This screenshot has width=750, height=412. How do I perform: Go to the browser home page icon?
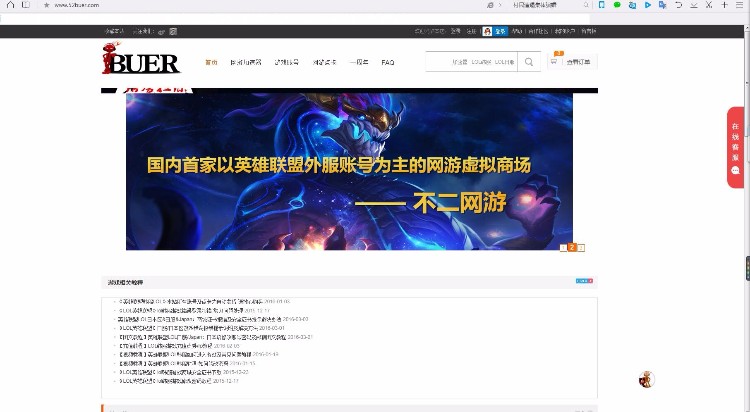pos(11,5)
